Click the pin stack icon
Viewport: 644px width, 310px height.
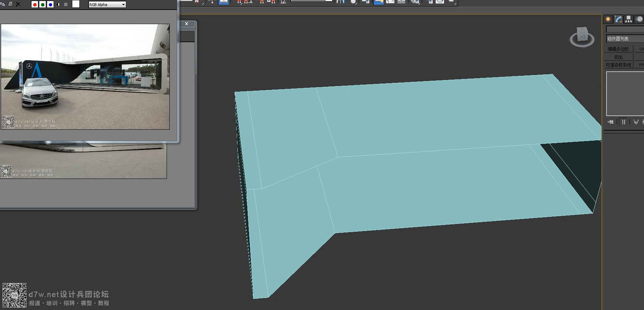pos(610,122)
